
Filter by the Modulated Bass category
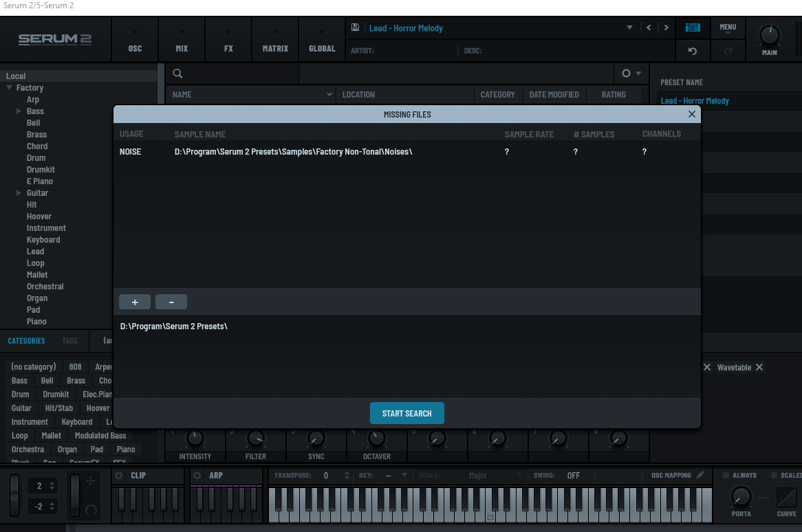[100, 436]
